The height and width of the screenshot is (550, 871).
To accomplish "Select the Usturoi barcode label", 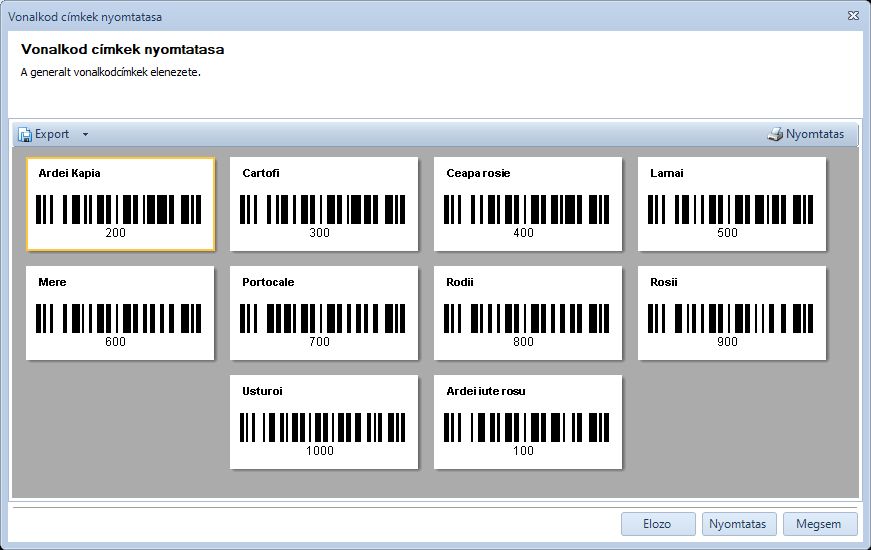I will pyautogui.click(x=324, y=422).
